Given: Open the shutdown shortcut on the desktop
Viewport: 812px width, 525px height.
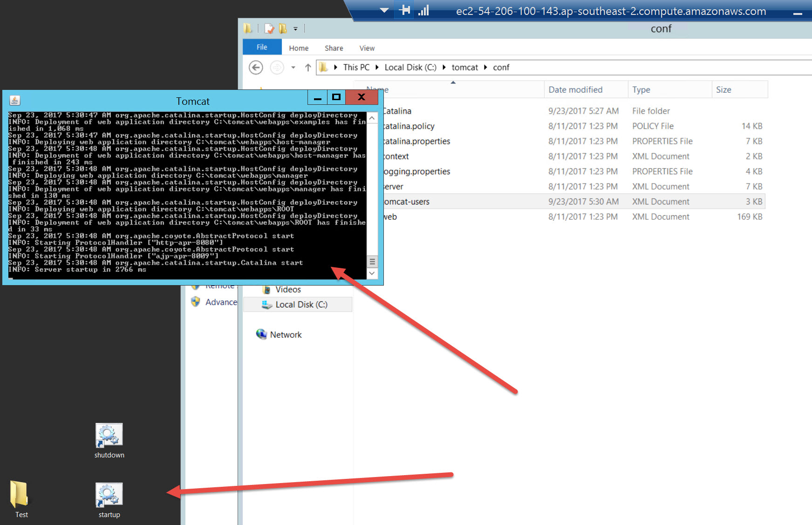Looking at the screenshot, I should point(109,437).
